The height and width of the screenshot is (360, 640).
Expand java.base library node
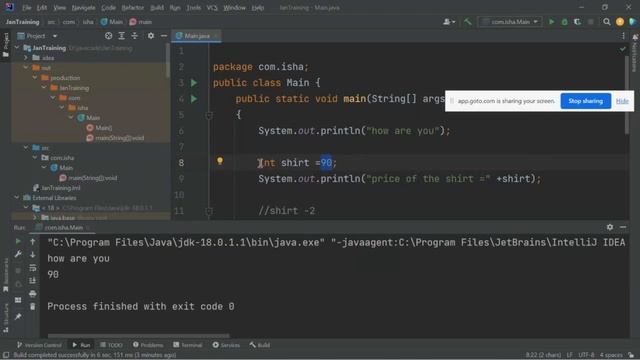pyautogui.click(x=35, y=218)
